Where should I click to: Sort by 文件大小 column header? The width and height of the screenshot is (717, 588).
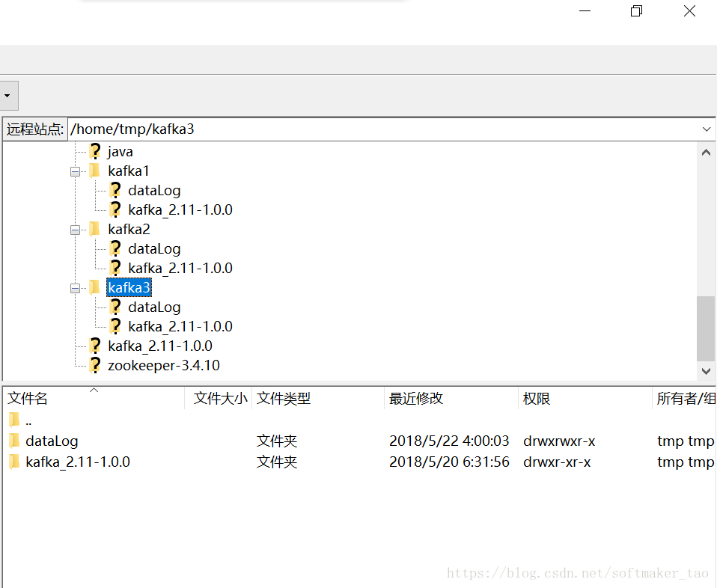coord(219,398)
